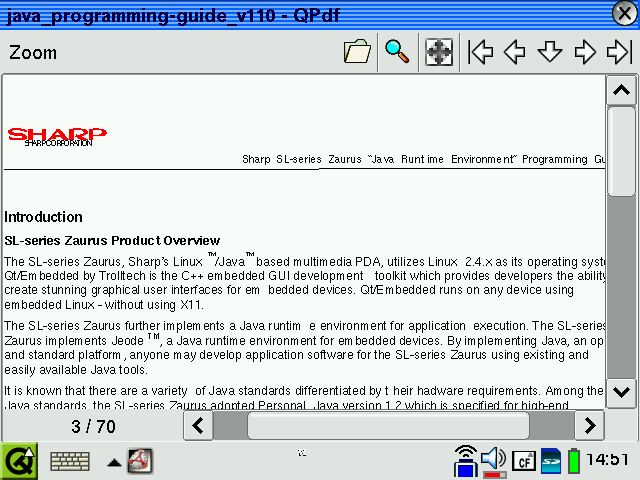Click the SL-series Zaurus Product Overview heading

point(112,241)
